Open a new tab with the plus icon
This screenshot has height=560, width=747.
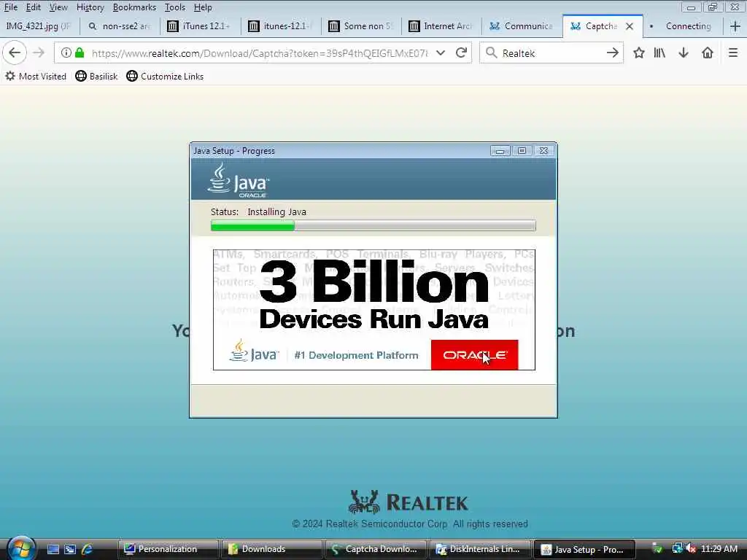click(x=735, y=26)
